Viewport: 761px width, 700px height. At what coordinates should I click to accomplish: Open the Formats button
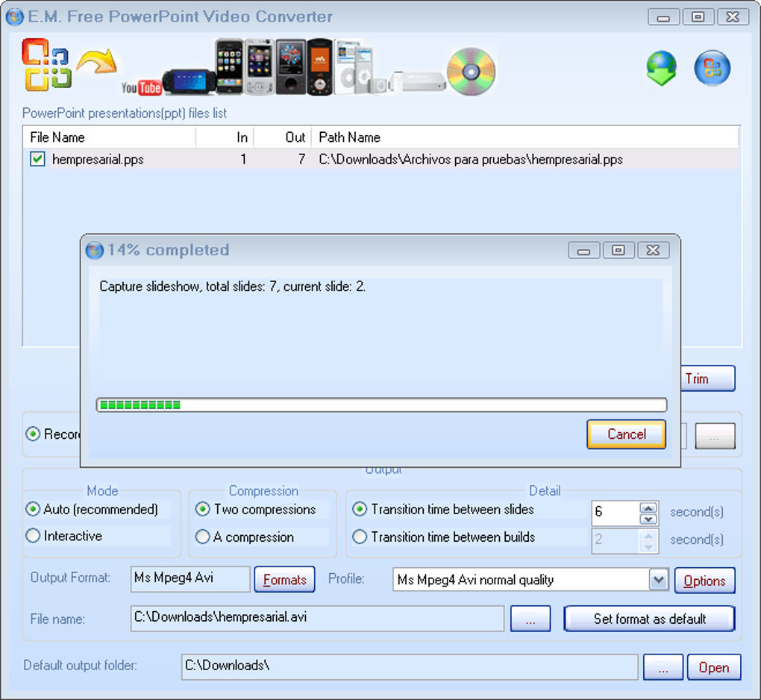[x=284, y=580]
